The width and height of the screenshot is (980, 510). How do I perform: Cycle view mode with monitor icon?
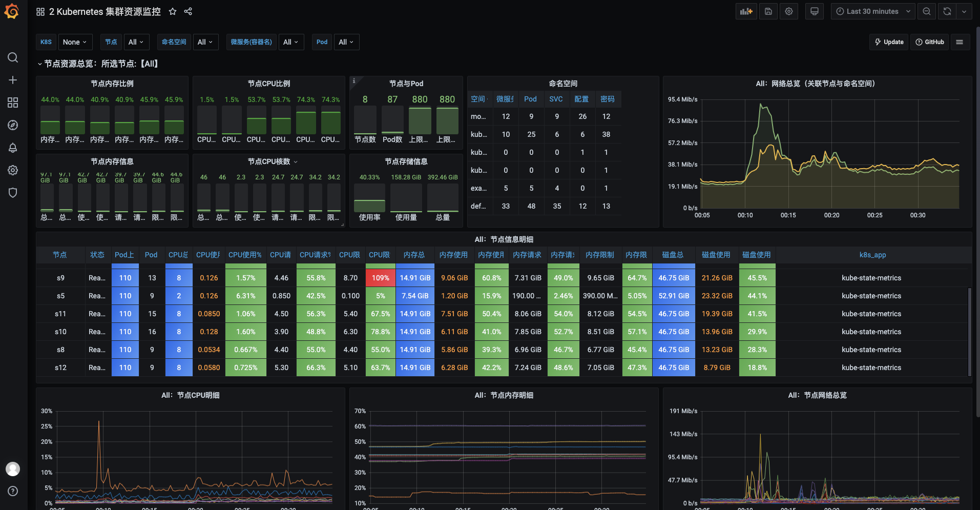click(815, 11)
